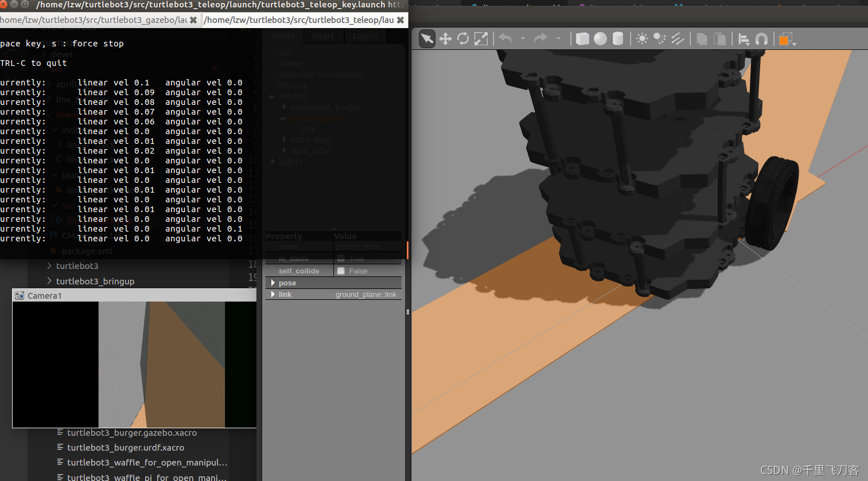The image size is (868, 481).
Task: Select the link under ground_plane
Action: pos(309,130)
